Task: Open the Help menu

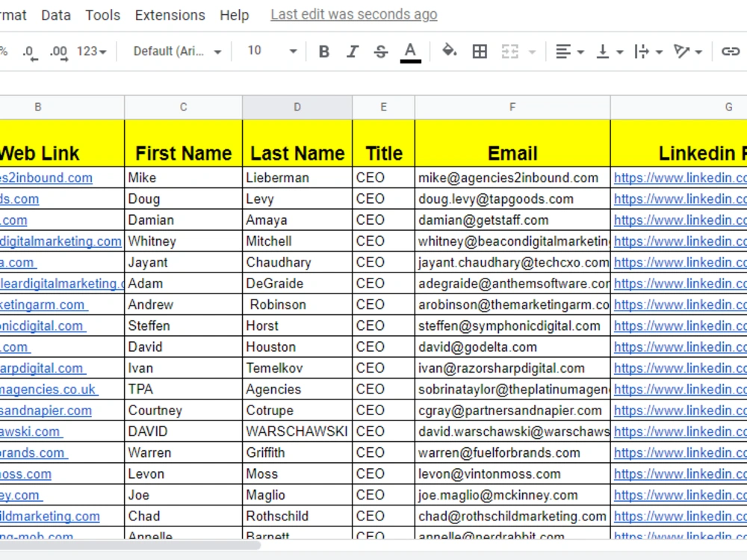Action: (235, 15)
